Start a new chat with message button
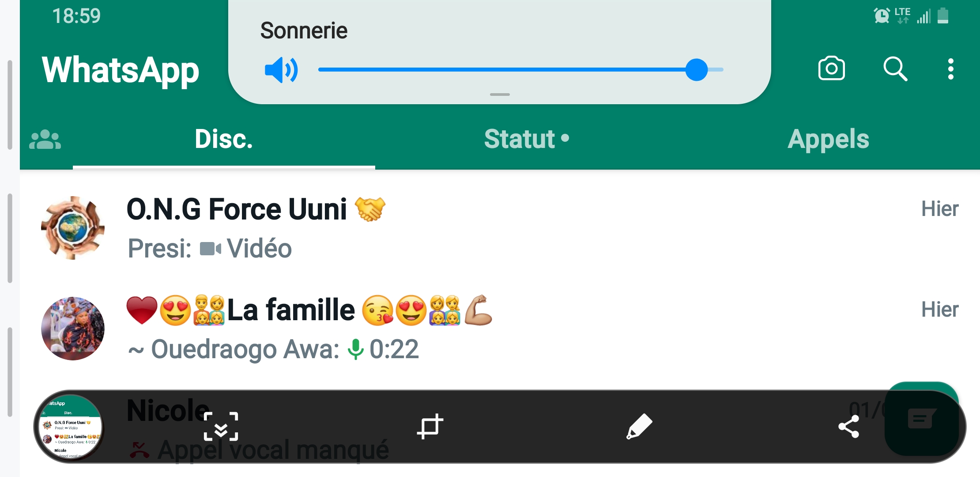Screen dimensions: 980x477 (x=922, y=417)
